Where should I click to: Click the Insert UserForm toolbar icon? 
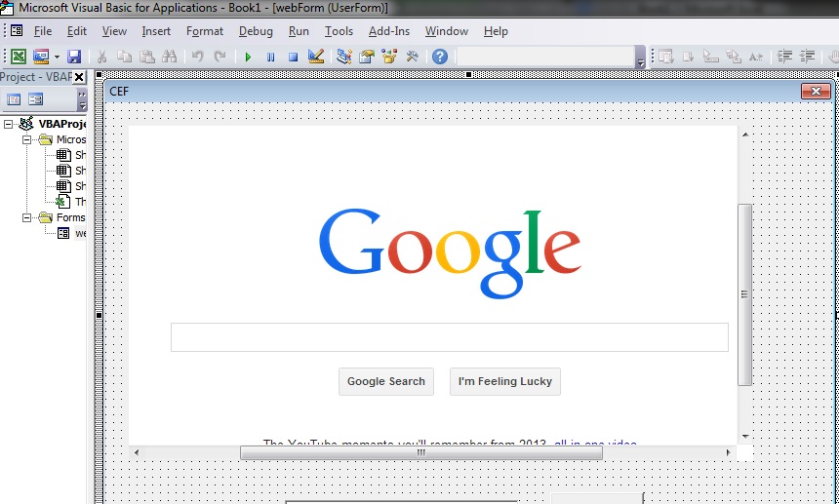41,57
